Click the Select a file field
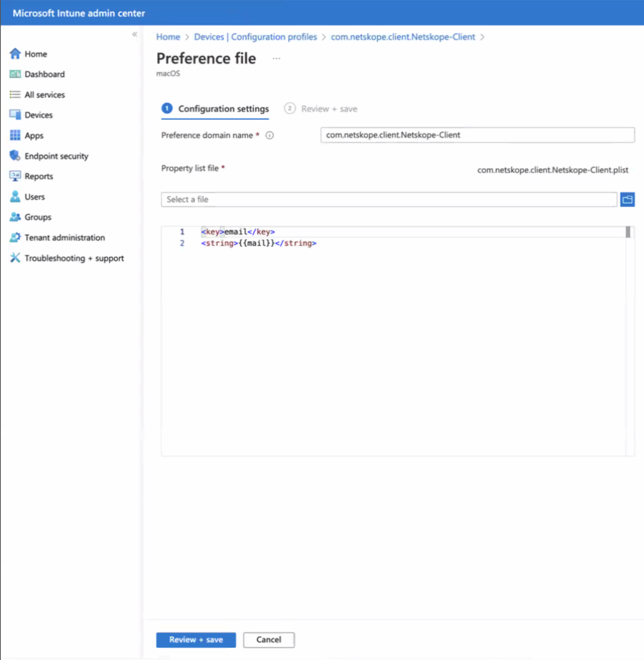644x660 pixels. (389, 199)
